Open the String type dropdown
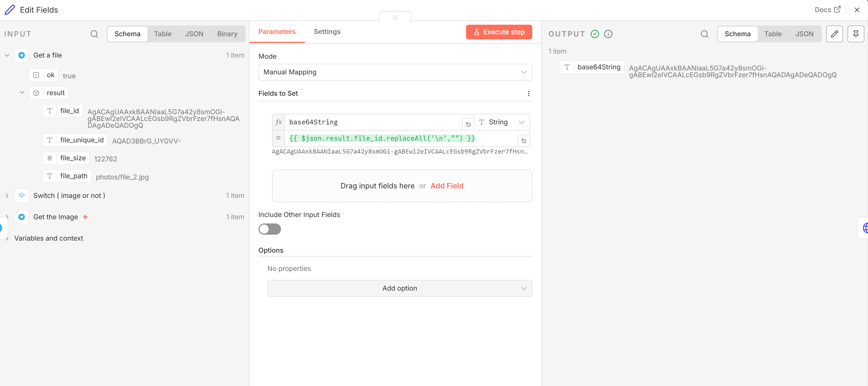The image size is (868, 386). (501, 122)
